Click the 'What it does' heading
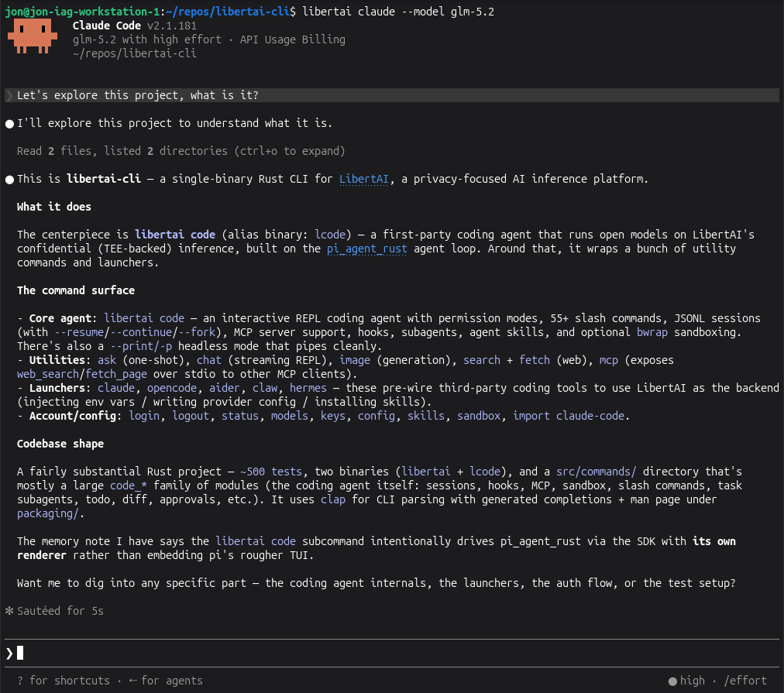 coord(54,207)
